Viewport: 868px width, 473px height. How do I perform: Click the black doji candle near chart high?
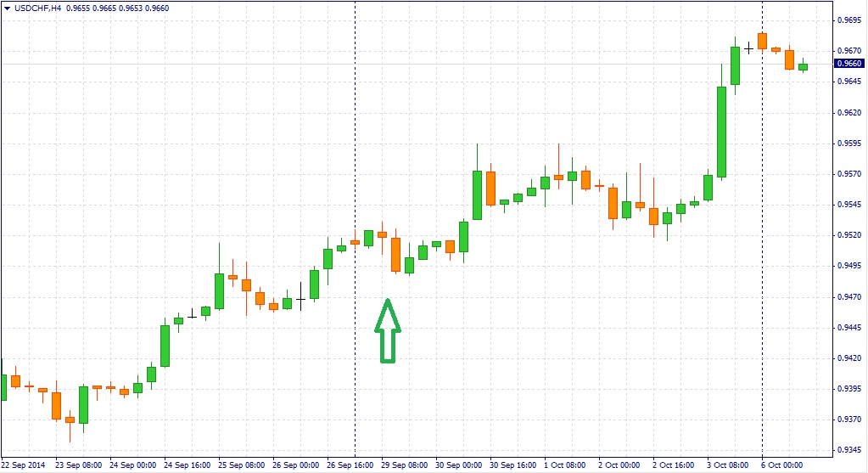pyautogui.click(x=748, y=48)
